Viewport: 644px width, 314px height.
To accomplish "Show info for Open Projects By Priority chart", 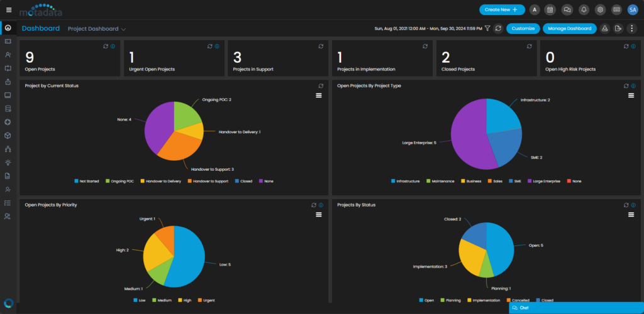I will click(x=321, y=205).
